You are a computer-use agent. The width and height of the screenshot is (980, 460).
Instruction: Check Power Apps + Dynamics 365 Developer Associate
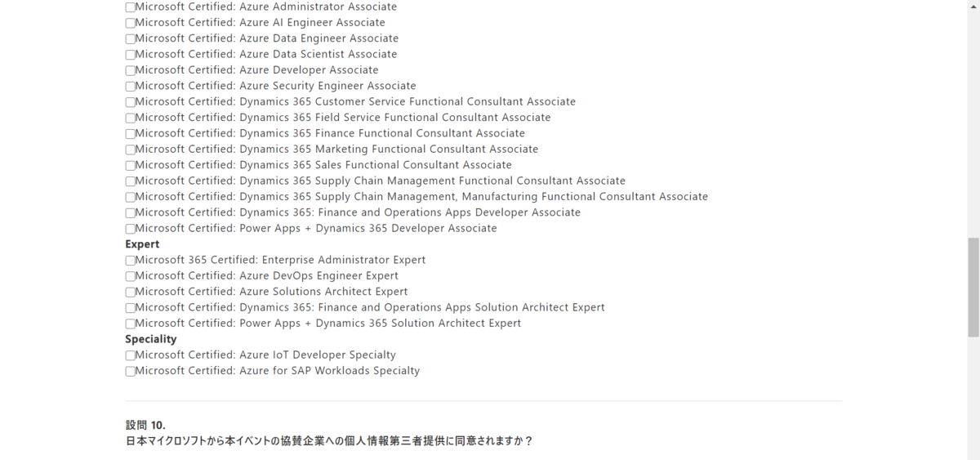[131, 229]
